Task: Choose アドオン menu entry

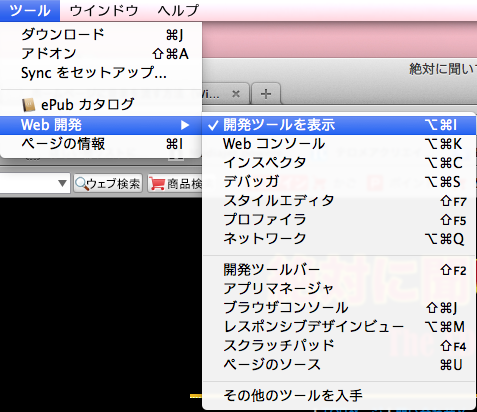Action: (x=101, y=53)
